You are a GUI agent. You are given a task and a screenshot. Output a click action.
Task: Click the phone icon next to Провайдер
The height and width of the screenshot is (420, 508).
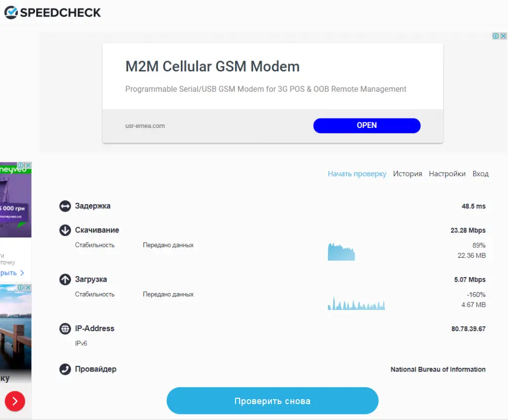pyautogui.click(x=65, y=369)
